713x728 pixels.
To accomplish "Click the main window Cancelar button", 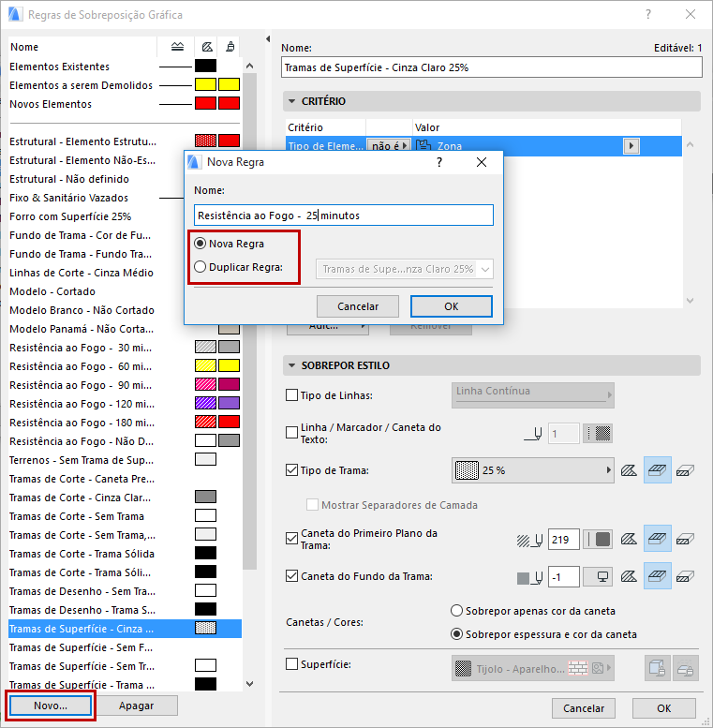I will click(584, 708).
